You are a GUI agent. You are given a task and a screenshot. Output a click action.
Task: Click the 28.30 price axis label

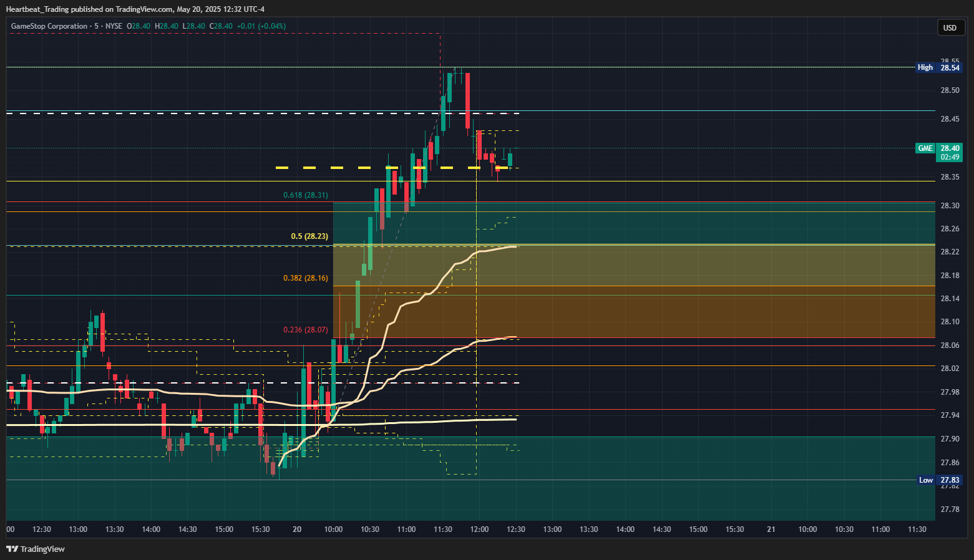pyautogui.click(x=950, y=206)
